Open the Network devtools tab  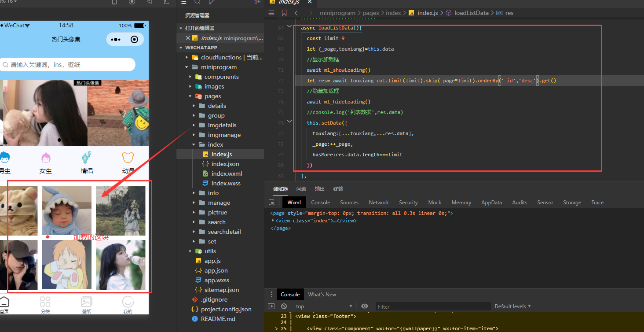(379, 203)
